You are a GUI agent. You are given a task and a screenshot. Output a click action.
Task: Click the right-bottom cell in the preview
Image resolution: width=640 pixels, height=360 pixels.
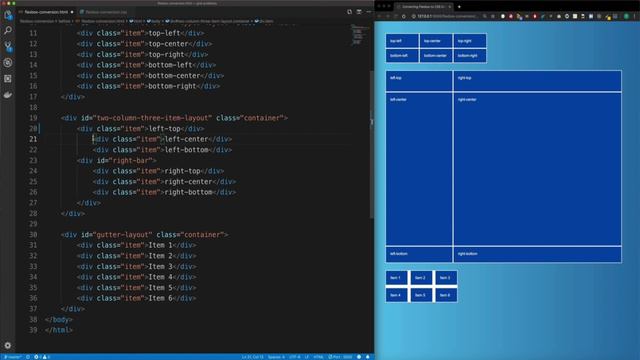538,254
